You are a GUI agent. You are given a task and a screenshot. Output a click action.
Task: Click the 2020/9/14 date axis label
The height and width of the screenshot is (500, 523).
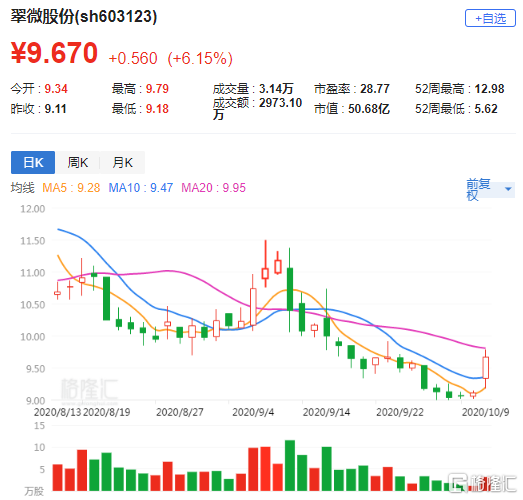(326, 412)
